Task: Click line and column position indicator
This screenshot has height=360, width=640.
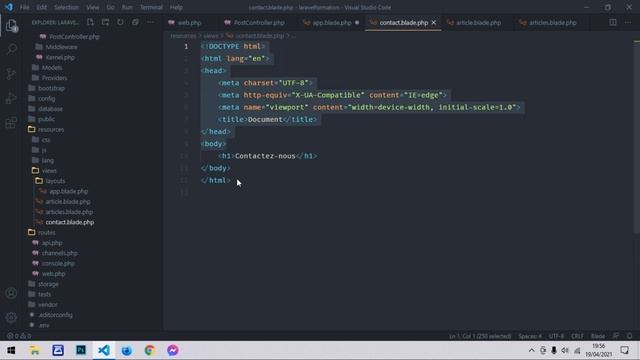Action: click(x=480, y=336)
